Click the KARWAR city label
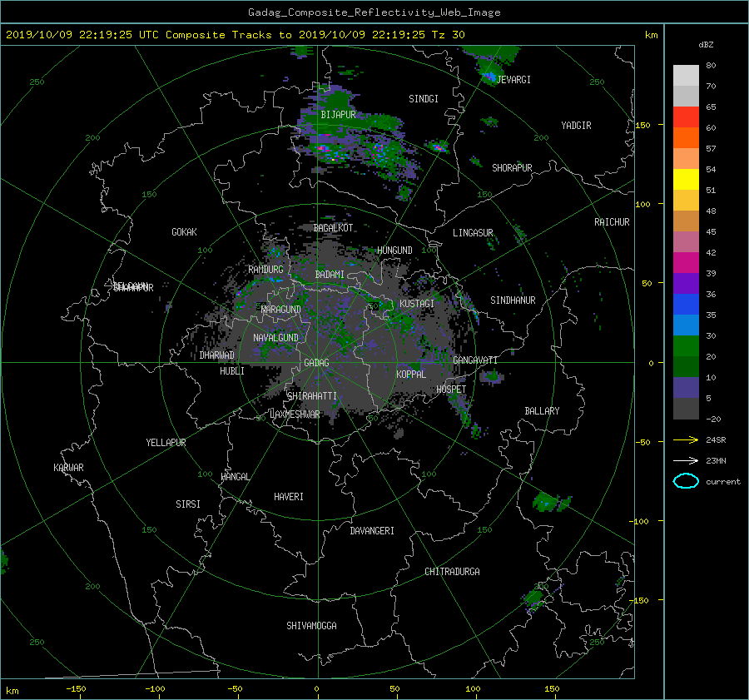Viewport: 749px width, 700px height. [x=68, y=468]
